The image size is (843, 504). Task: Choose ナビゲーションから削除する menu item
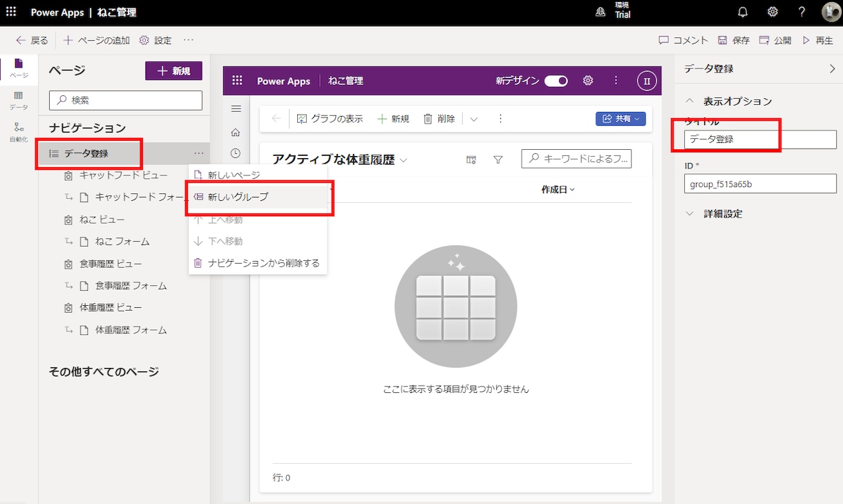tap(258, 263)
